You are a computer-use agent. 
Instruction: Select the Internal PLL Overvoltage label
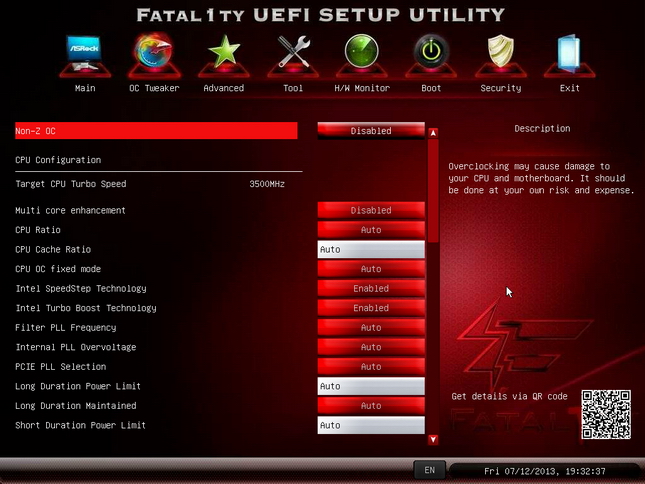click(76, 347)
